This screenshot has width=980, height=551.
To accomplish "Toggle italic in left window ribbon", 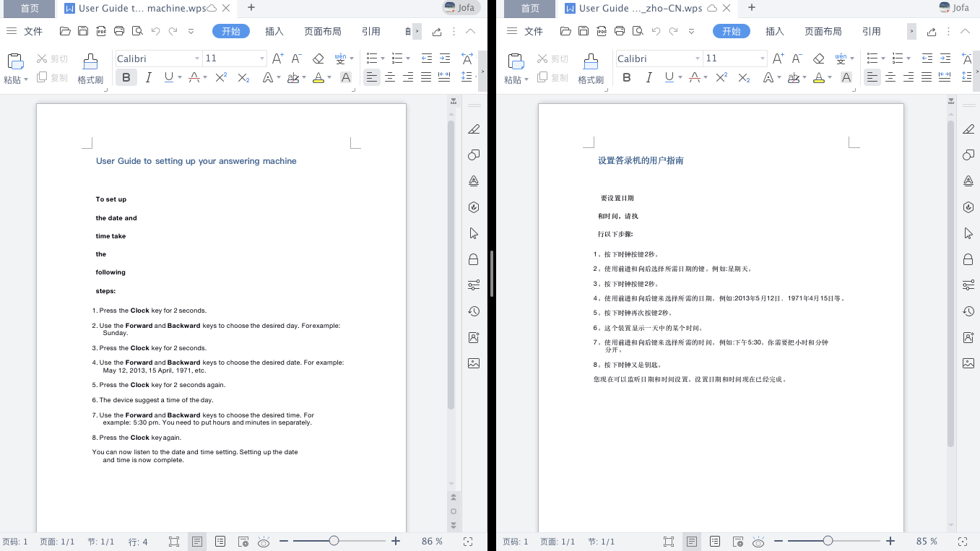I will [148, 77].
